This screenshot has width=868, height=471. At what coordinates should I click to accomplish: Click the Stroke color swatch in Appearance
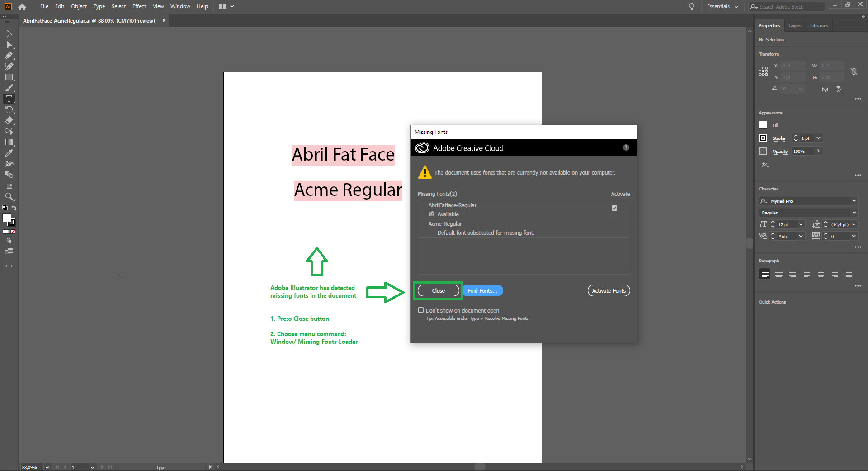(763, 138)
